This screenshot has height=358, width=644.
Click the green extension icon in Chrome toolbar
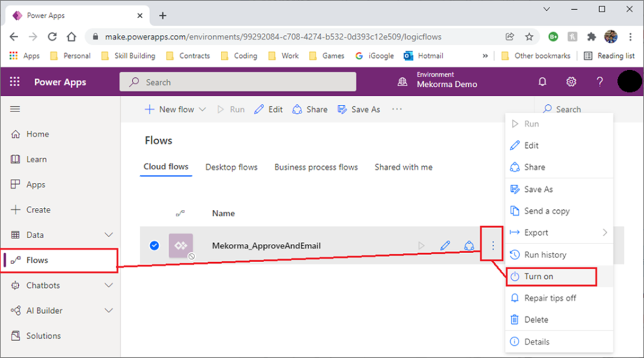pyautogui.click(x=553, y=37)
